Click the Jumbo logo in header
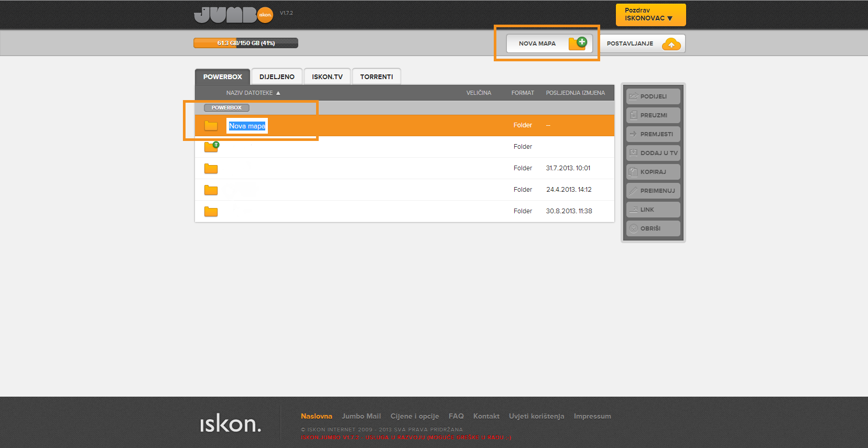Screen dimensions: 868x448 click(234, 15)
